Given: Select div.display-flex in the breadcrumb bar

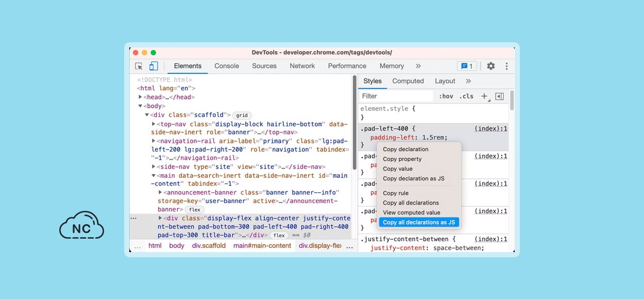Looking at the screenshot, I should click(320, 246).
